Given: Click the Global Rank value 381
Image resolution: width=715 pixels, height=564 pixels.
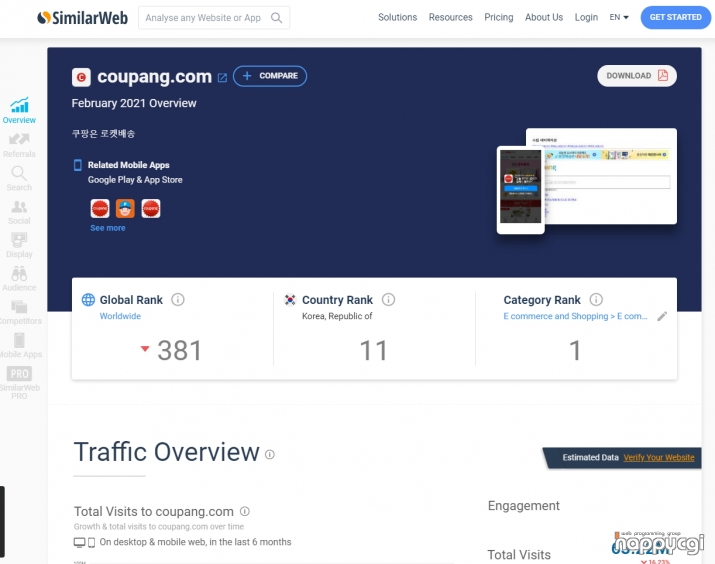Looking at the screenshot, I should (x=179, y=351).
